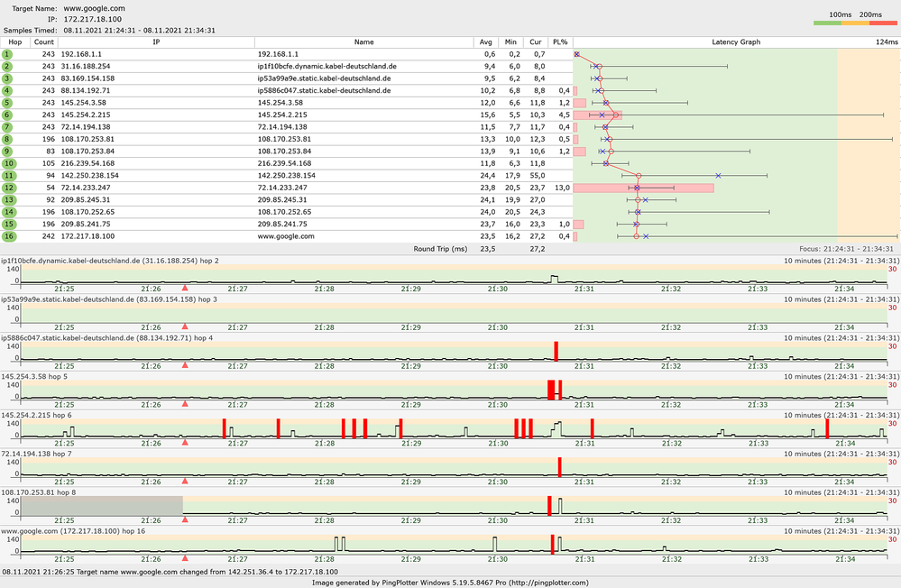
Task: Click name ip1f10bcfe.dynamic.kabel-deutschland.de in table
Action: [327, 66]
